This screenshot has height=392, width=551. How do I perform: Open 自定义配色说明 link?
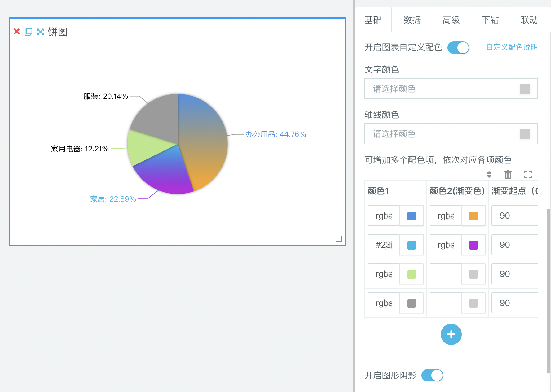coord(512,47)
